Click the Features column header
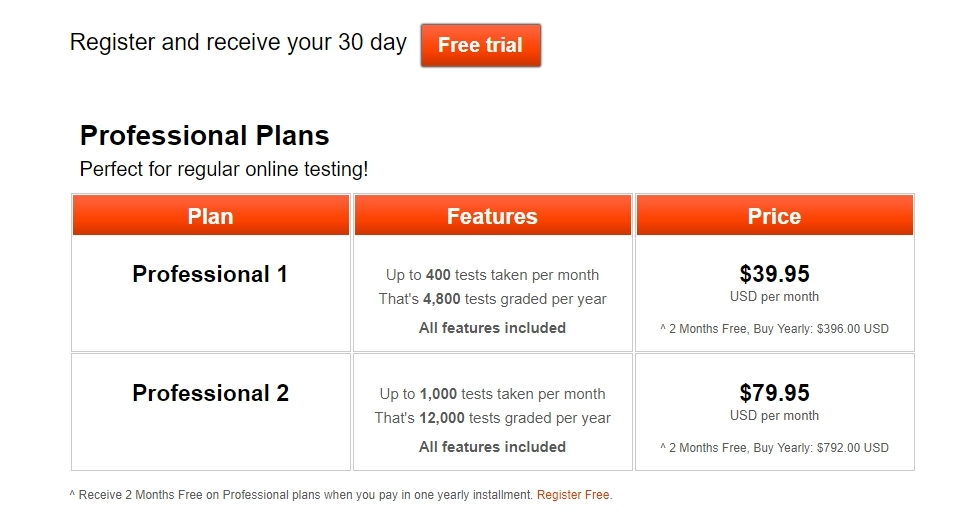This screenshot has height=518, width=976. click(x=492, y=216)
